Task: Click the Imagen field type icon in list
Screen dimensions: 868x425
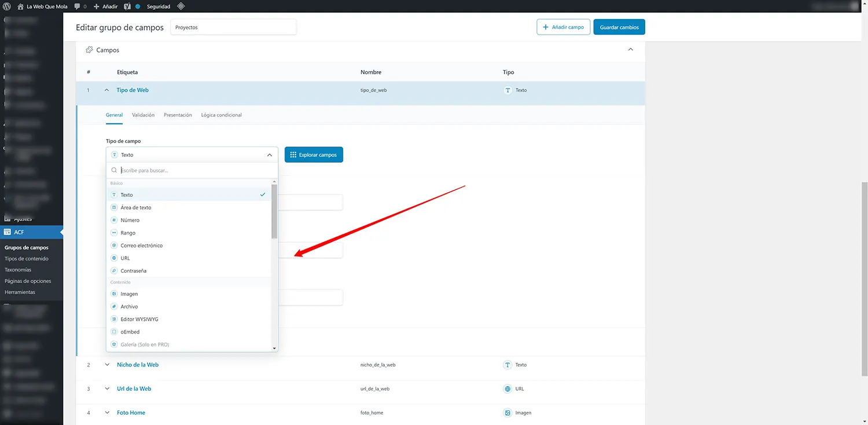Action: pos(114,294)
